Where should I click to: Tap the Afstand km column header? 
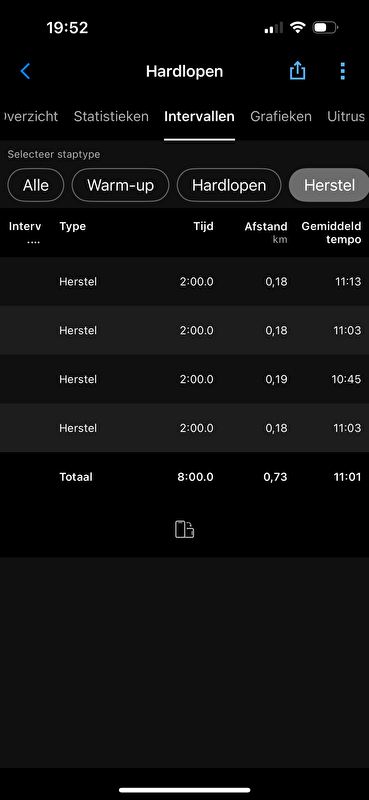pyautogui.click(x=266, y=232)
